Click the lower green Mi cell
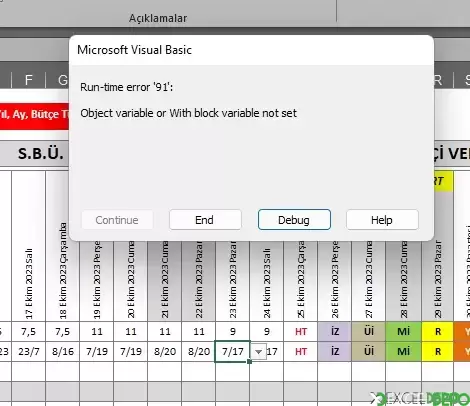The width and height of the screenshot is (470, 406). click(x=403, y=351)
